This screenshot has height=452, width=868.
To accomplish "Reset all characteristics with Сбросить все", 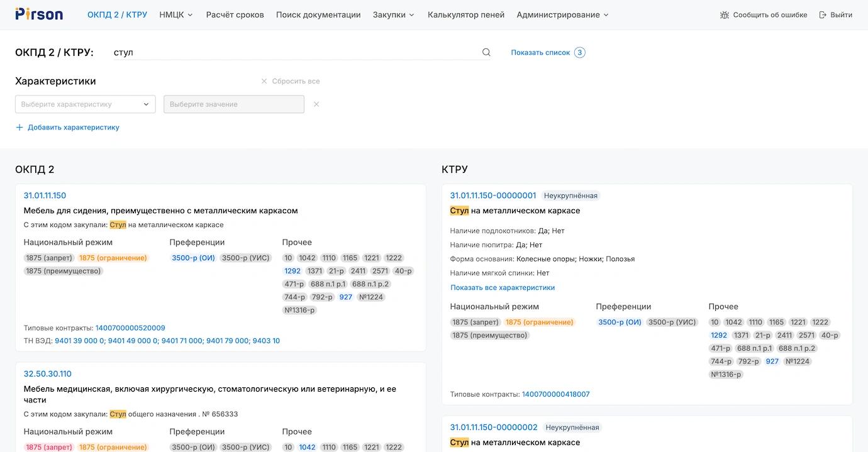I will 290,81.
